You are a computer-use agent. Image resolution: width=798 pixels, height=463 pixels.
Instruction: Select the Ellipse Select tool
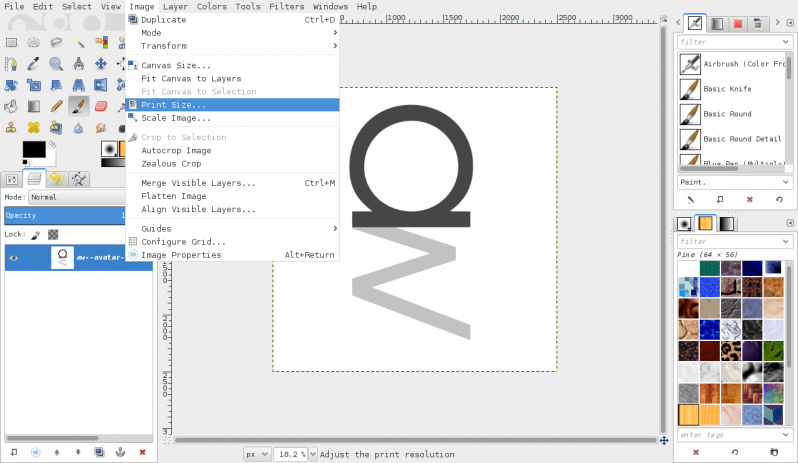34,42
